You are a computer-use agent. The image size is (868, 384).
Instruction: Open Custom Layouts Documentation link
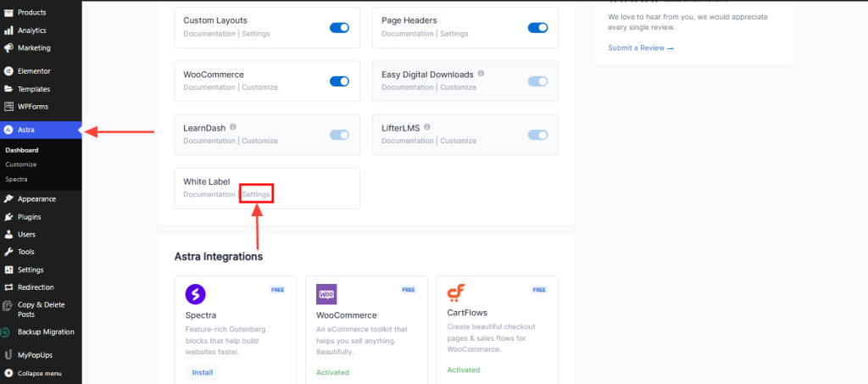coord(209,34)
